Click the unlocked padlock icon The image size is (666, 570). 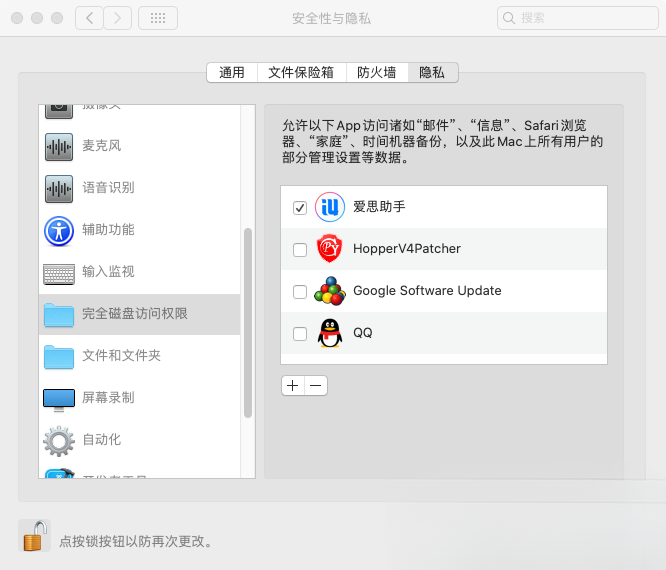(x=35, y=536)
